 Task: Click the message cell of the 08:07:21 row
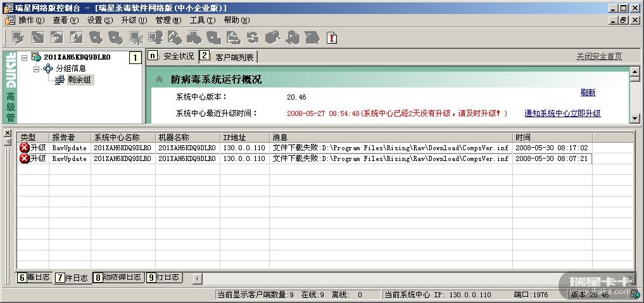point(391,158)
